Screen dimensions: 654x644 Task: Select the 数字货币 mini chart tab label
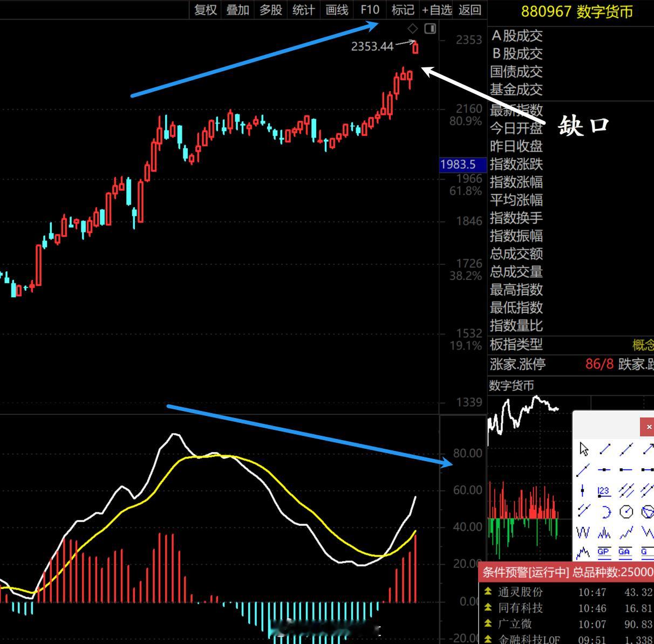(x=511, y=386)
